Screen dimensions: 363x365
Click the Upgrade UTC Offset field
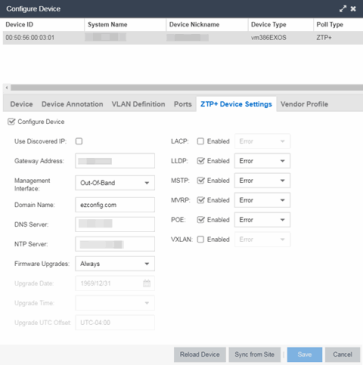pos(115,323)
